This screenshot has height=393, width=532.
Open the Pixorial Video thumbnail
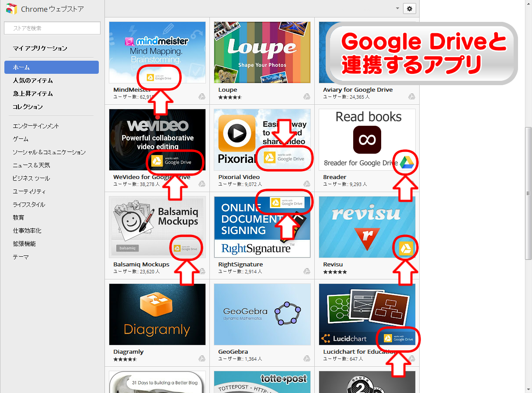pyautogui.click(x=262, y=140)
